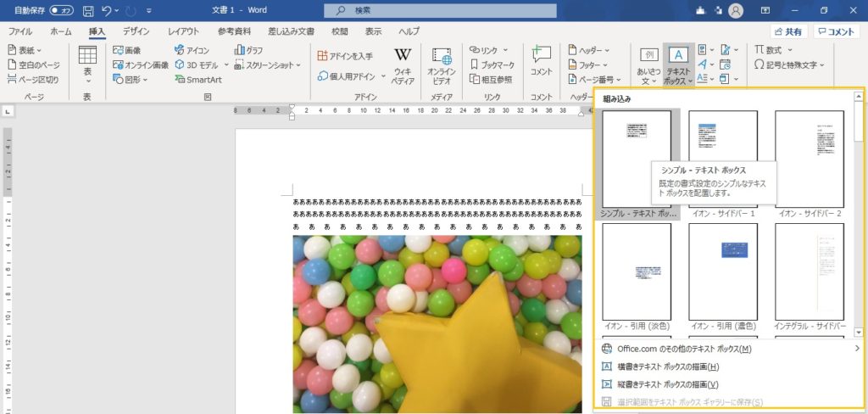Open the Wikipedia add-in
The width and height of the screenshot is (868, 414).
pos(403,64)
